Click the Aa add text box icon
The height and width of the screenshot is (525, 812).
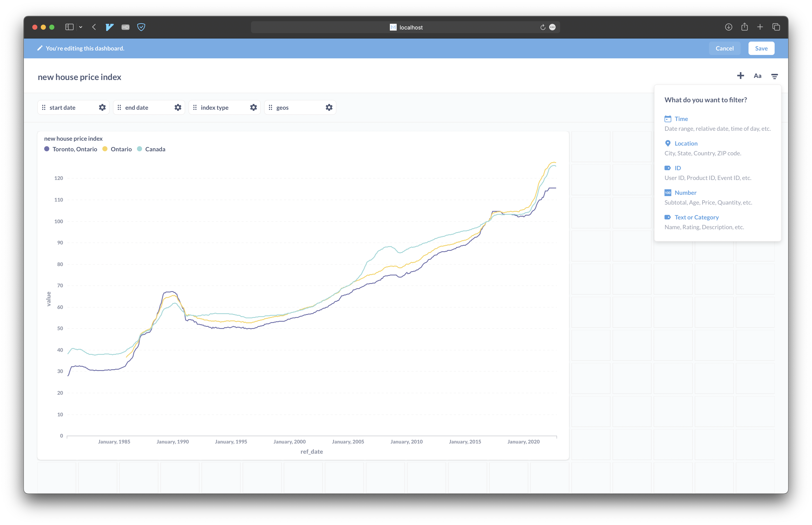(757, 76)
